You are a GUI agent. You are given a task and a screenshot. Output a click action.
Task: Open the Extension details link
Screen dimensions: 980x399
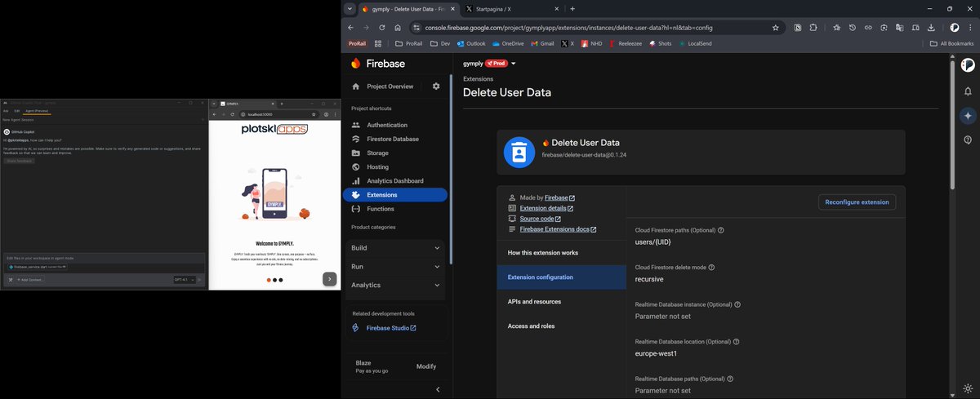[546, 208]
